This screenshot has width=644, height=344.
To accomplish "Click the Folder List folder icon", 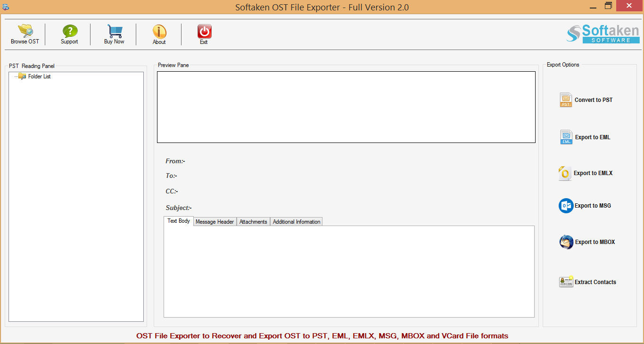I will tap(22, 76).
